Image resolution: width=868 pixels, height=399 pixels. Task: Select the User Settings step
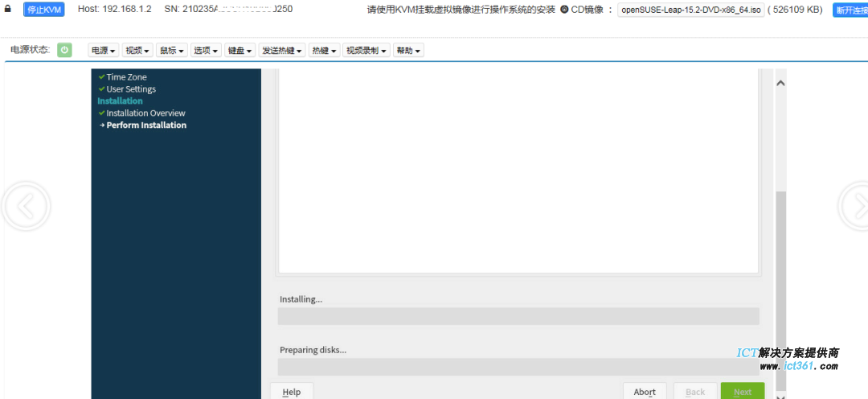pyautogui.click(x=131, y=88)
